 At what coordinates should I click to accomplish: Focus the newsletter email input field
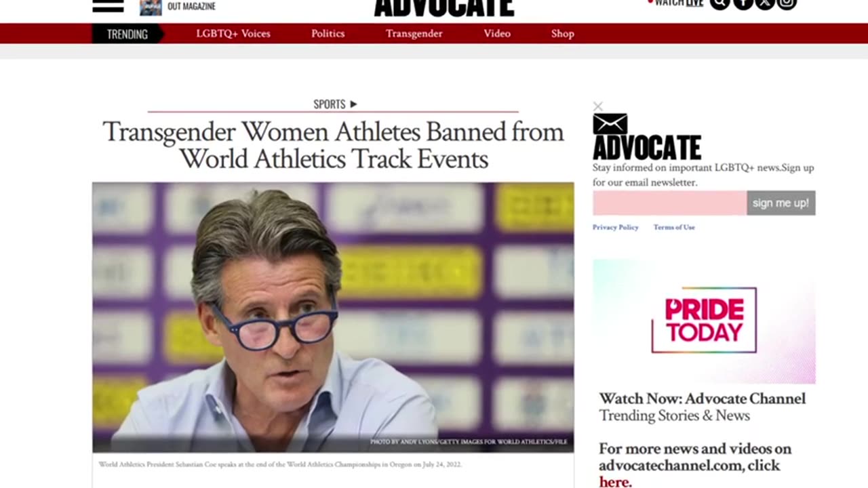[670, 203]
